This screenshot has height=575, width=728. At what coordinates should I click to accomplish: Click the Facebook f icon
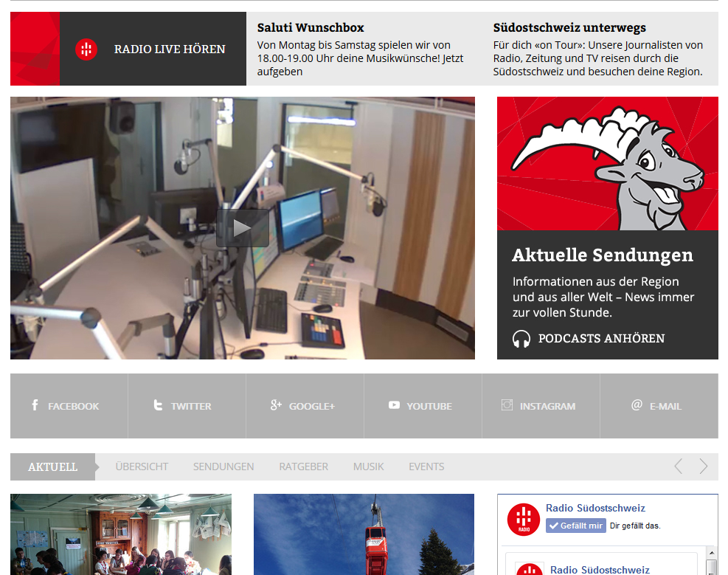click(x=35, y=405)
